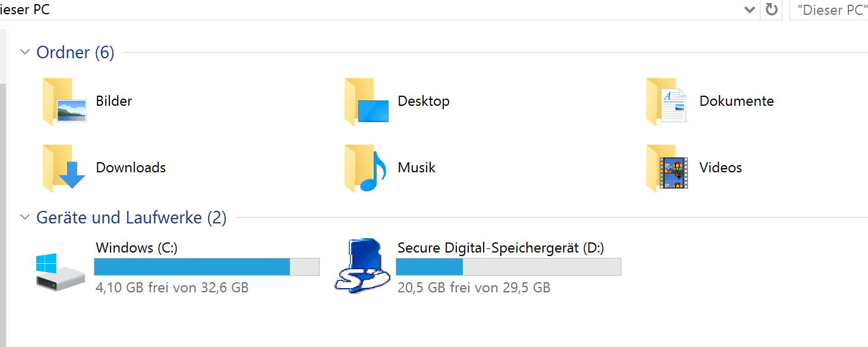Click the Musik folder icon
This screenshot has width=868, height=347.
coord(365,168)
